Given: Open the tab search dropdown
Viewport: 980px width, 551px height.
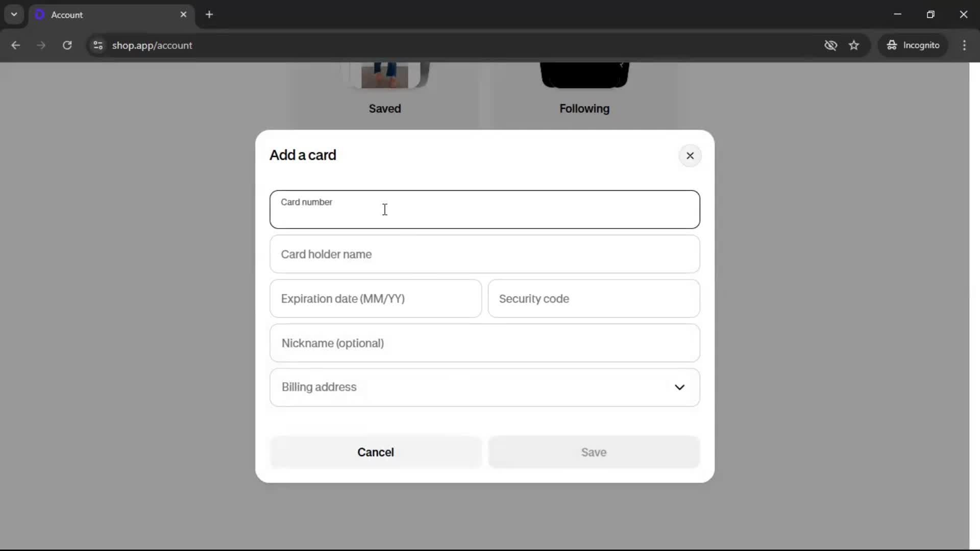Looking at the screenshot, I should pyautogui.click(x=14, y=14).
